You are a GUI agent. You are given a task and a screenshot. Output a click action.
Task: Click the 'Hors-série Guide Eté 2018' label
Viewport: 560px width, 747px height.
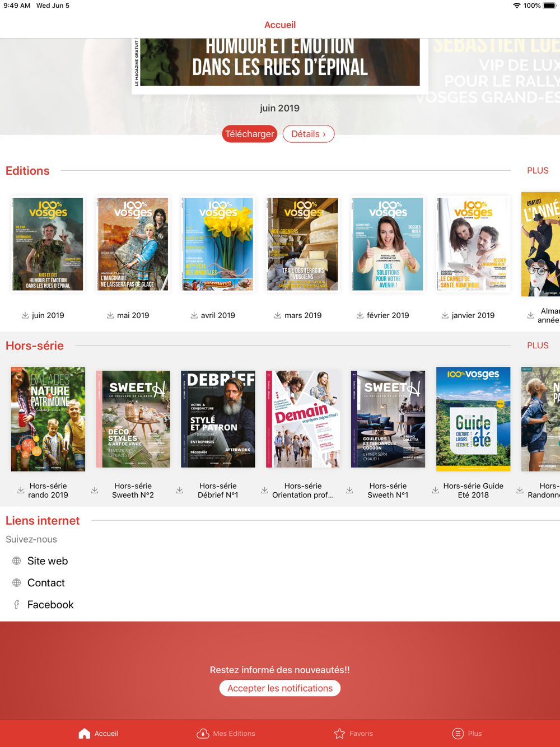[x=473, y=490]
